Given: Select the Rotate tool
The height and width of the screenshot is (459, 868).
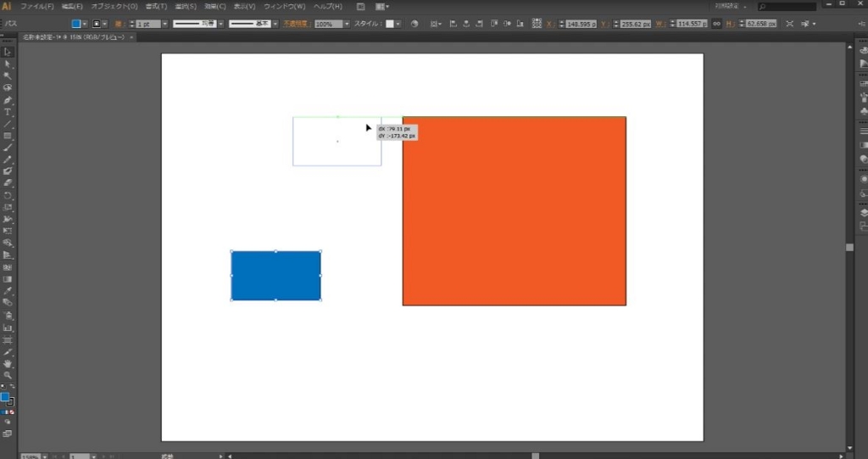Looking at the screenshot, I should point(8,196).
